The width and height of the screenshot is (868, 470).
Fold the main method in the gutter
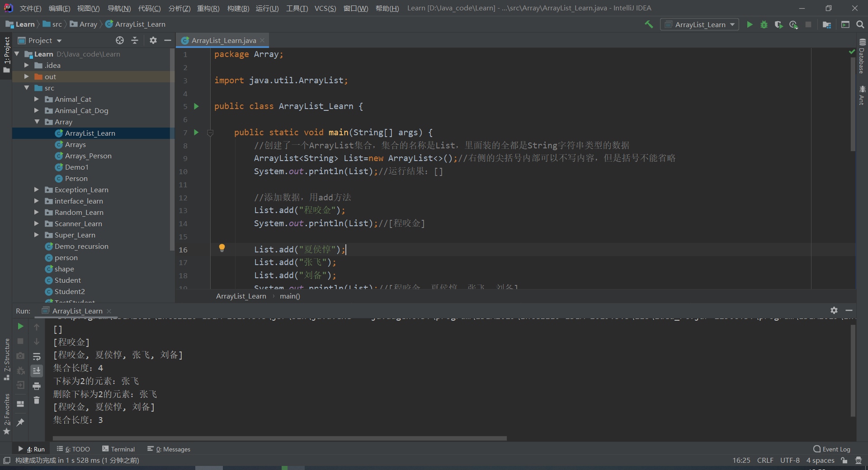point(210,133)
